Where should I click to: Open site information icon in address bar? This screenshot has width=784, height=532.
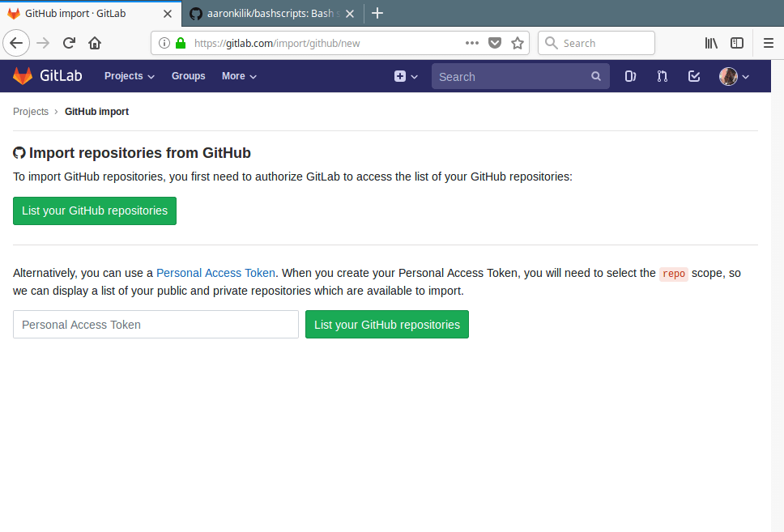click(x=164, y=43)
